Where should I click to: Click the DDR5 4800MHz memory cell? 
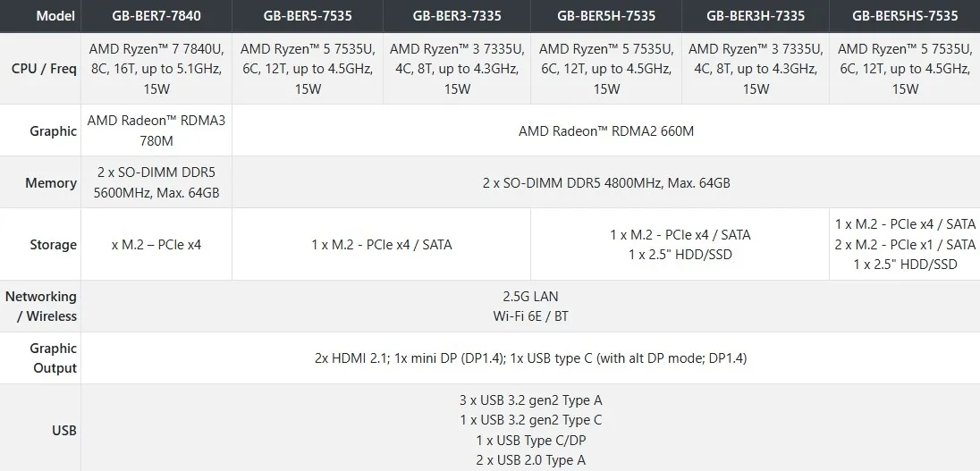click(x=606, y=182)
